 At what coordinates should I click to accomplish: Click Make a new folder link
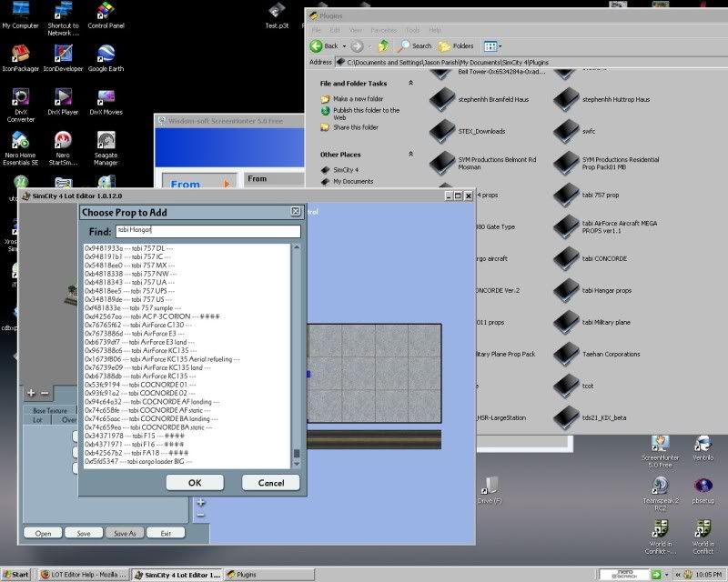click(x=358, y=99)
